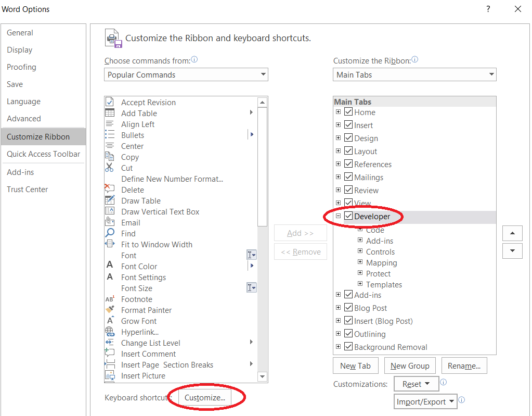Click info icon beside Choose commands from

pyautogui.click(x=194, y=59)
